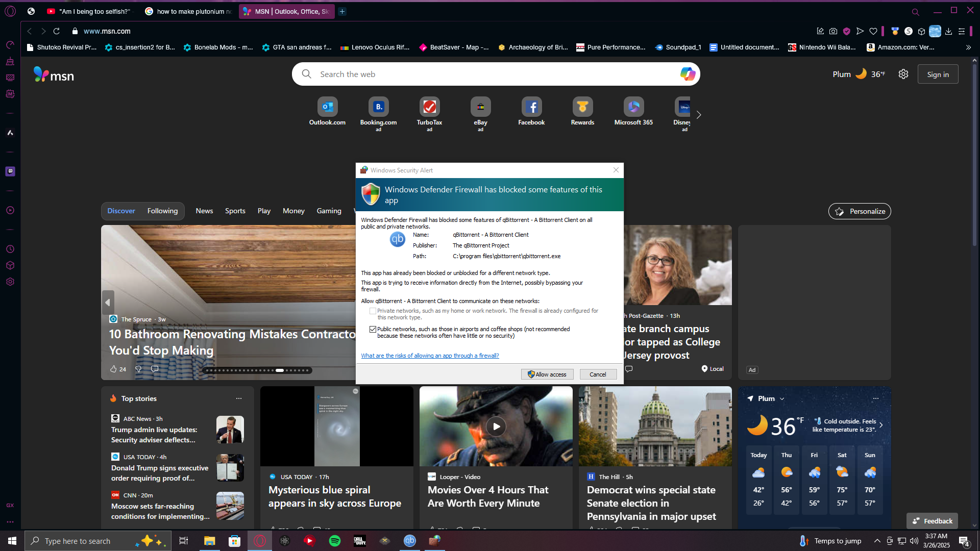Screen dimensions: 980x551
Task: Open the Rewards shortcut
Action: coord(582,112)
